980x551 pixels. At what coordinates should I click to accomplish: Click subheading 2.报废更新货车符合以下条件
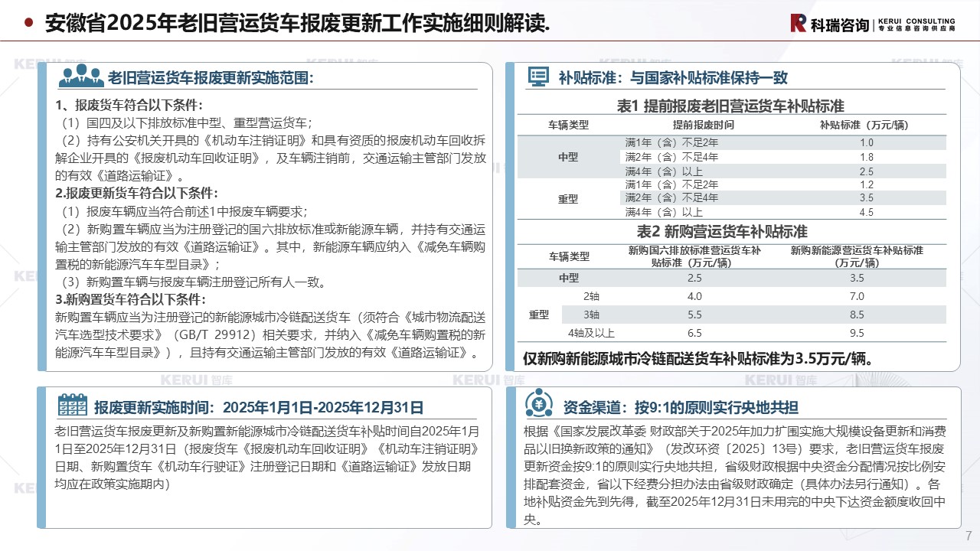tap(137, 193)
